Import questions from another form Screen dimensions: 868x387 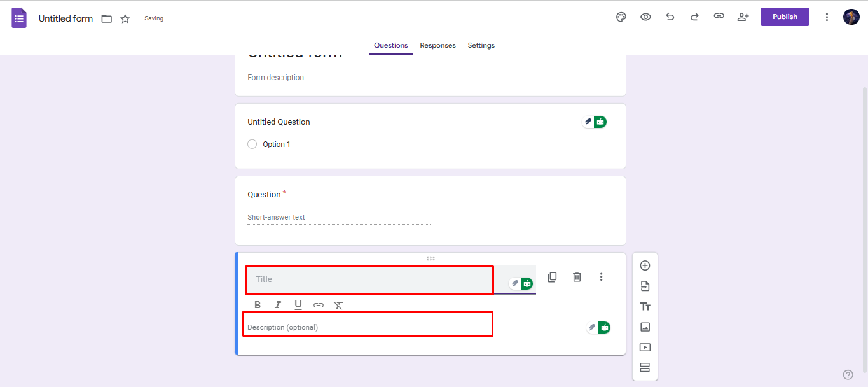(x=645, y=285)
